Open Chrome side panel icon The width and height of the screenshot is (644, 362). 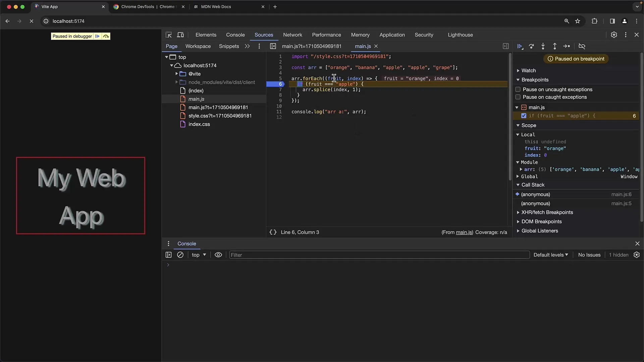click(612, 21)
